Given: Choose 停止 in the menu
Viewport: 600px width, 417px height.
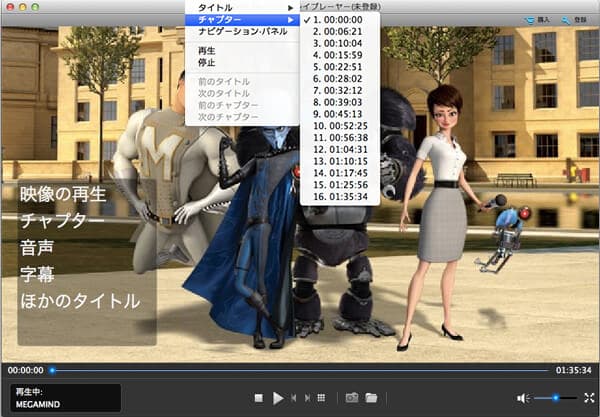Looking at the screenshot, I should pyautogui.click(x=208, y=62).
